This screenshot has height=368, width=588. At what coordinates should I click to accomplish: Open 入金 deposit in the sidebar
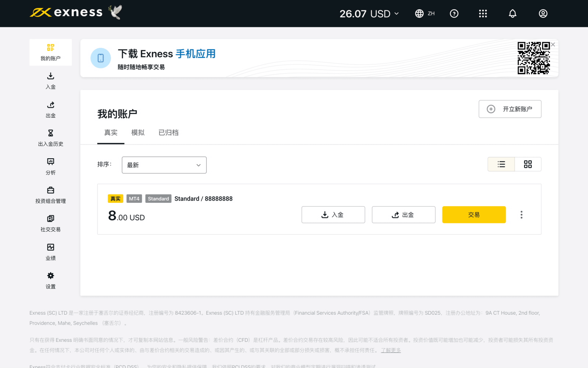pyautogui.click(x=51, y=81)
